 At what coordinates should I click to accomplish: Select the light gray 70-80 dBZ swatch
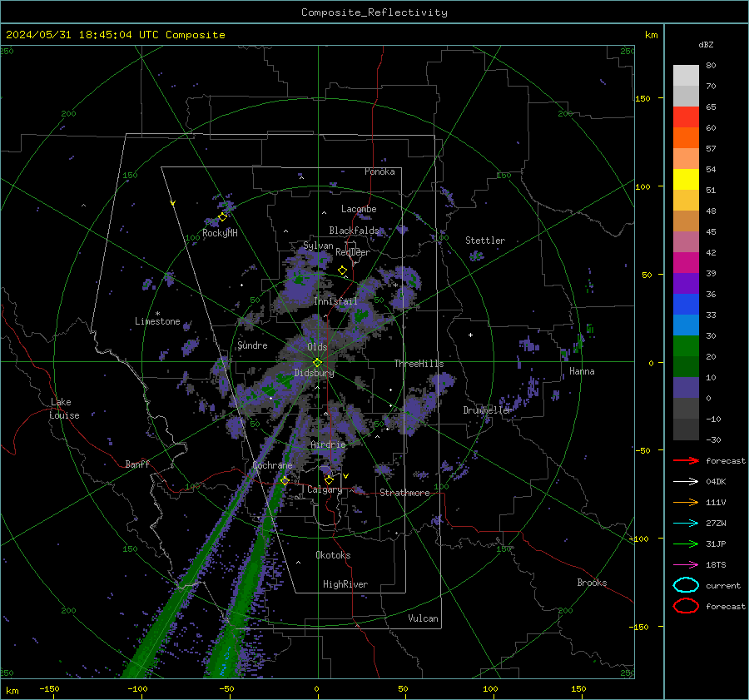click(686, 75)
